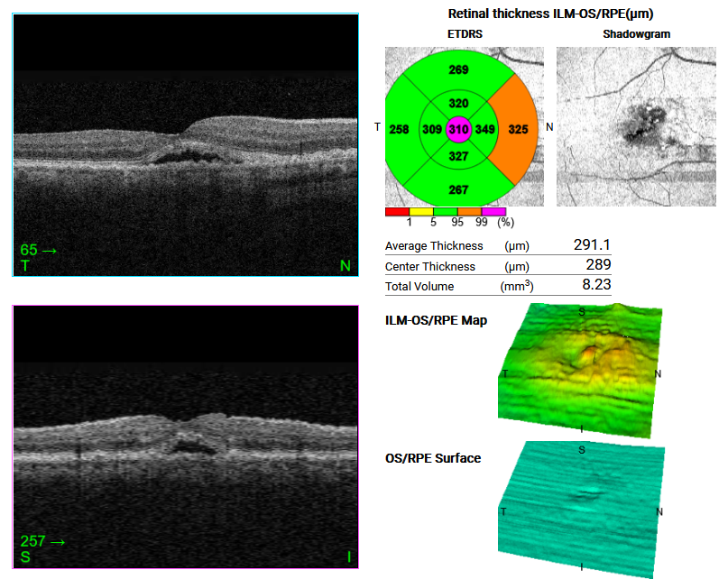The height and width of the screenshot is (579, 728).
Task: Click the green 65 scan position indicator
Action: pos(38,250)
